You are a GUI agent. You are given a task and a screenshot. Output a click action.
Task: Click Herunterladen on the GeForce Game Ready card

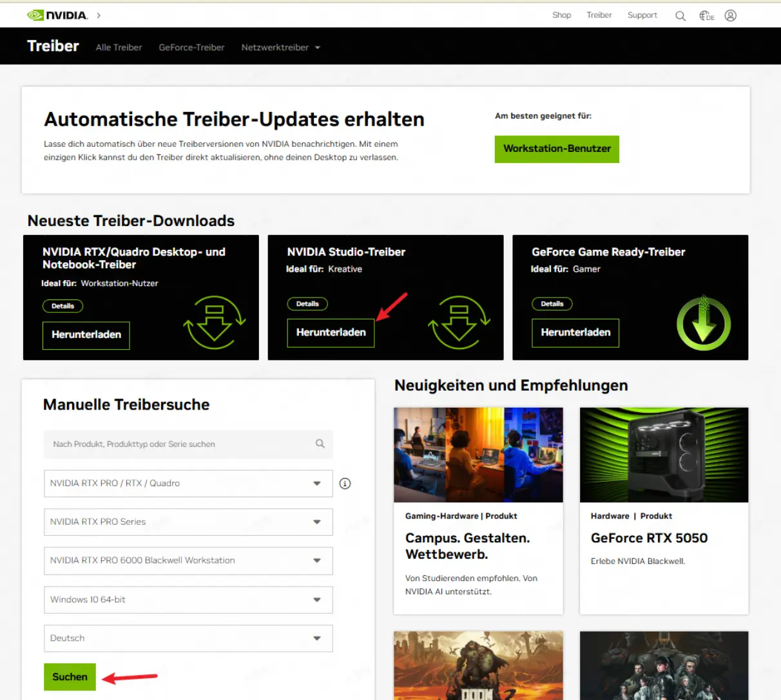click(x=575, y=332)
